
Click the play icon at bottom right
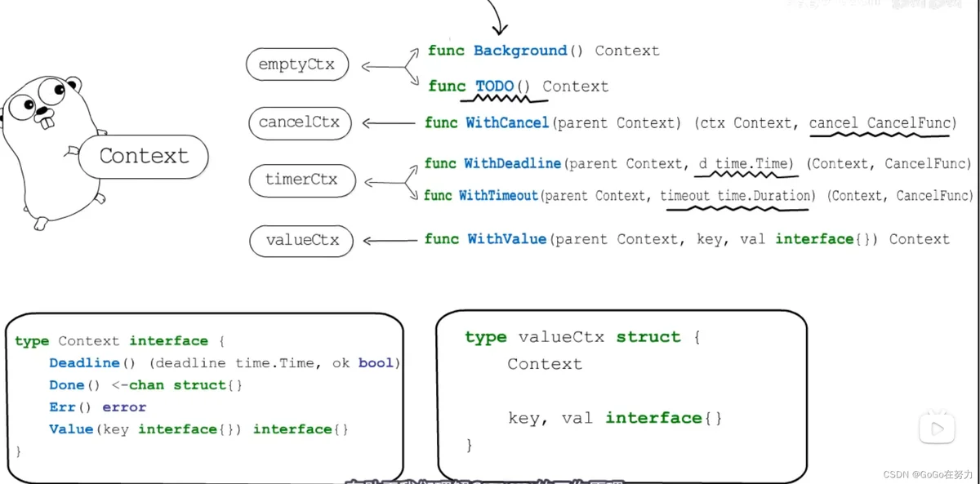coord(937,428)
